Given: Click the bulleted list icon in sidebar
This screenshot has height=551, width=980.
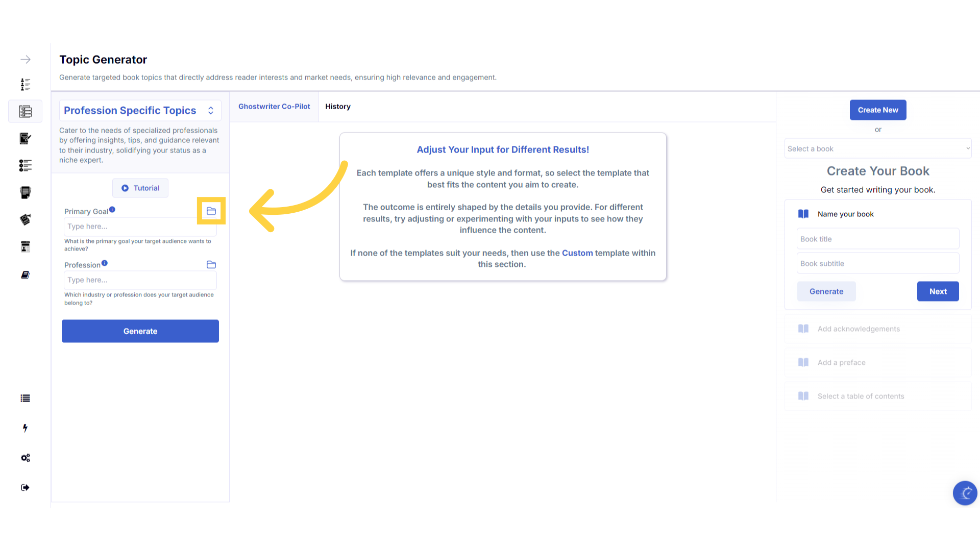Looking at the screenshot, I should [26, 398].
